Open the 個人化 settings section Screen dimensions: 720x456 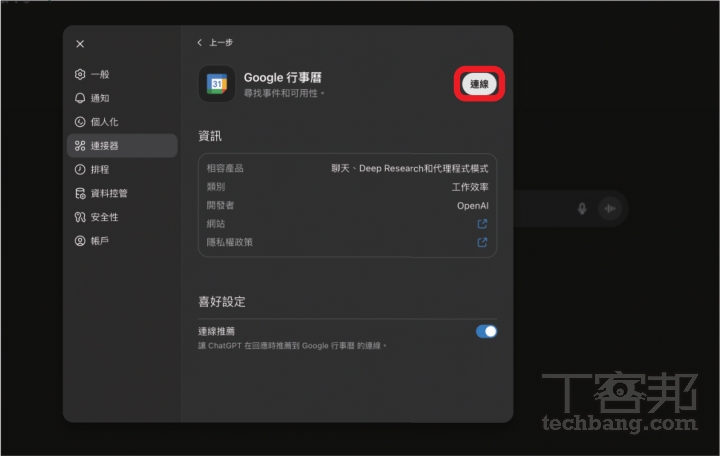[x=122, y=122]
